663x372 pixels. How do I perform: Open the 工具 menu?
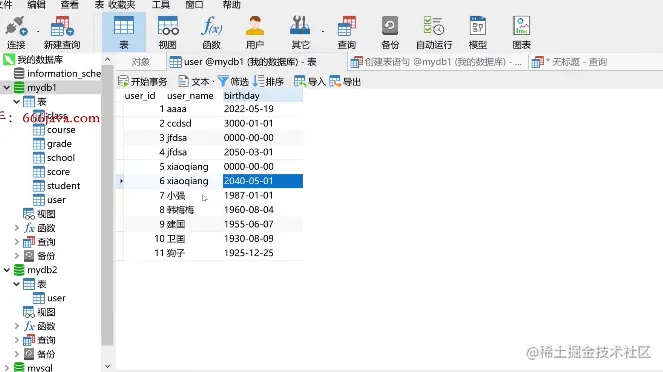[x=161, y=5]
